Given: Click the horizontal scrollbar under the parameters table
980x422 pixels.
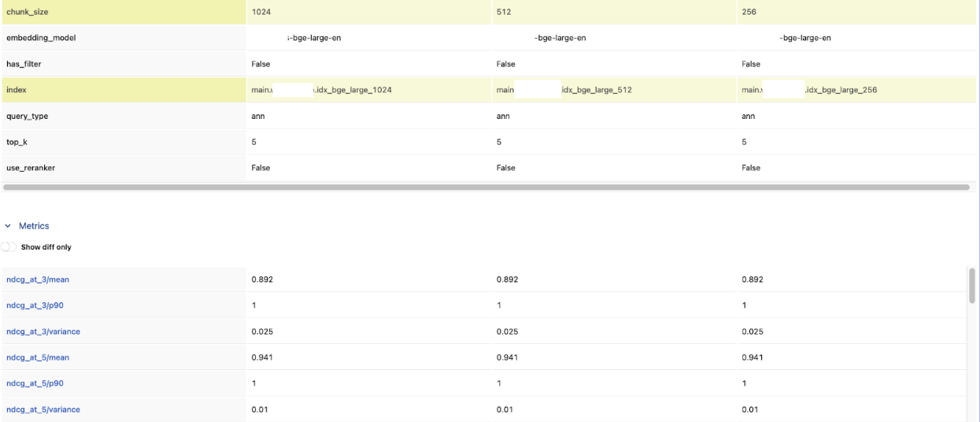Looking at the screenshot, I should click(x=486, y=187).
